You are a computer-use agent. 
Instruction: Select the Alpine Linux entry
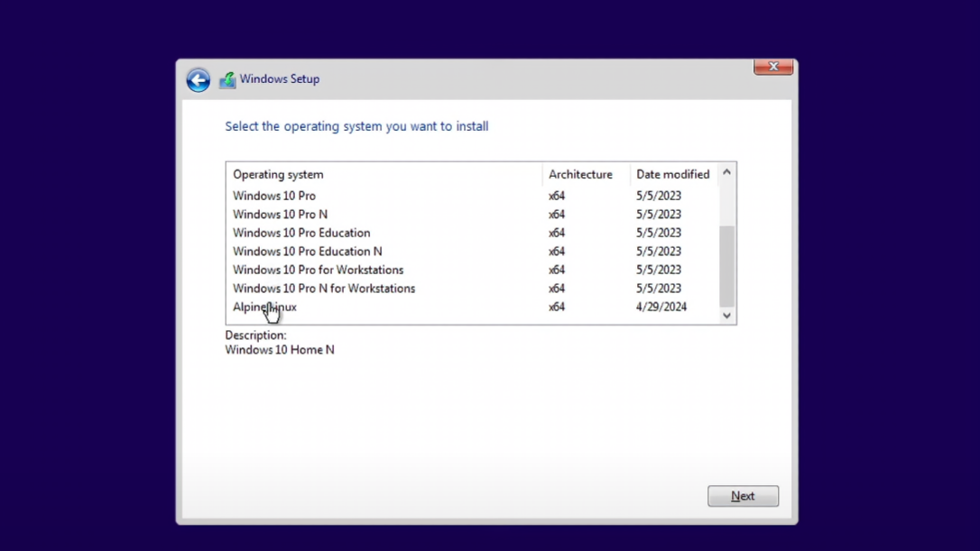point(264,307)
